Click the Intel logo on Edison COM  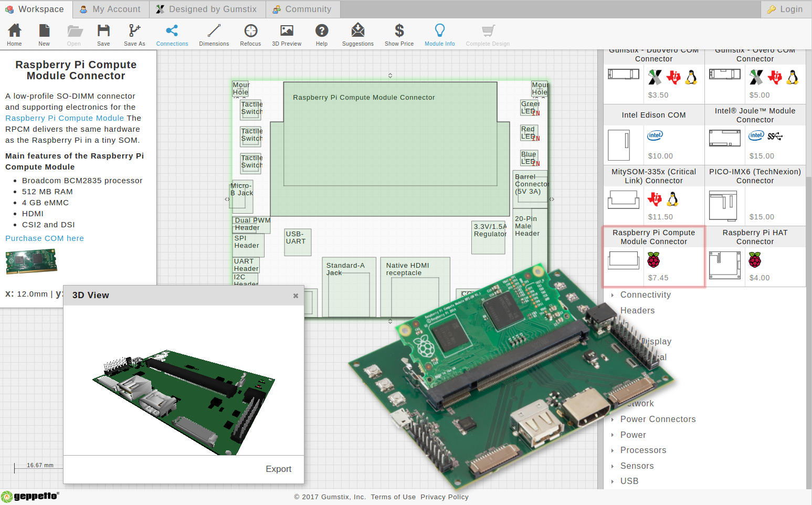[655, 135]
